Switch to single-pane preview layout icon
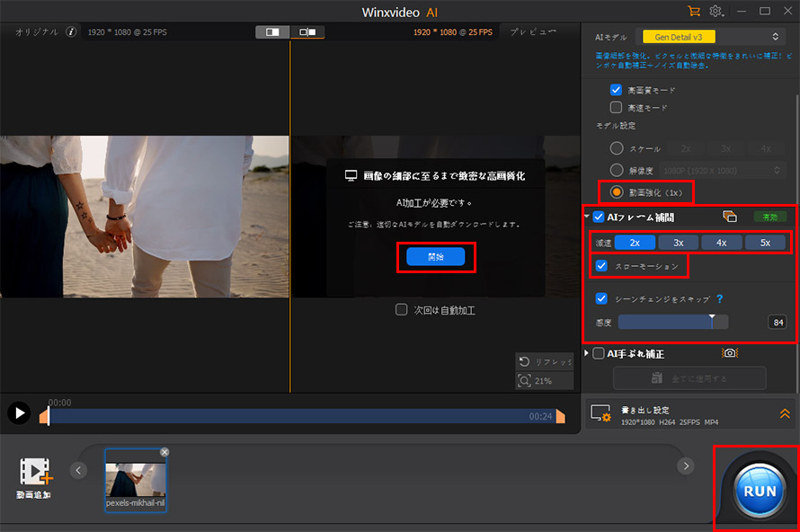800x532 pixels. tap(272, 32)
